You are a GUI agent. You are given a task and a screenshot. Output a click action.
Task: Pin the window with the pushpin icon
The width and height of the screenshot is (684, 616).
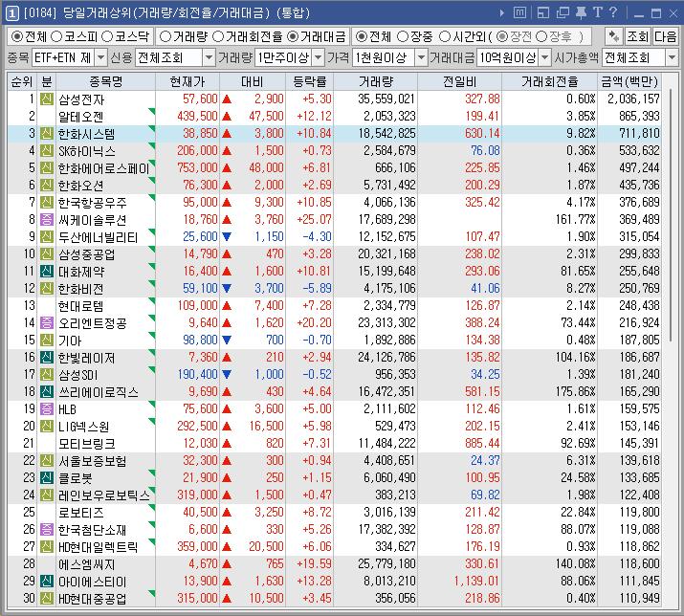tap(581, 13)
